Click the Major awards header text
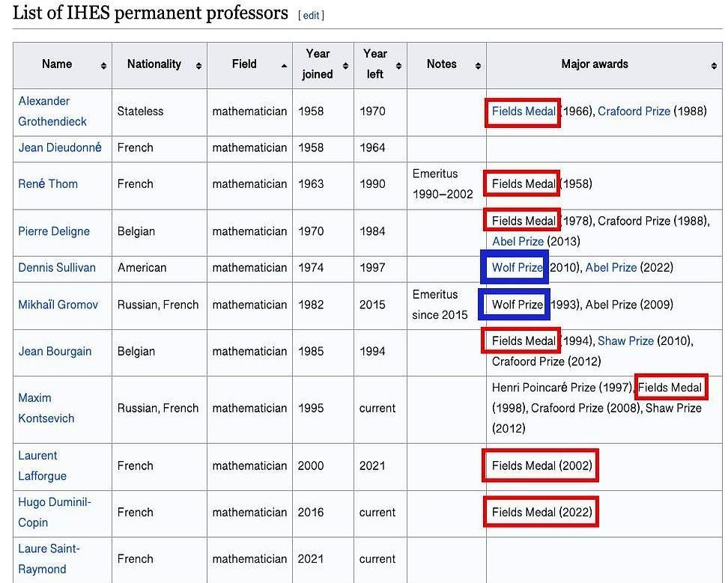 coord(595,64)
